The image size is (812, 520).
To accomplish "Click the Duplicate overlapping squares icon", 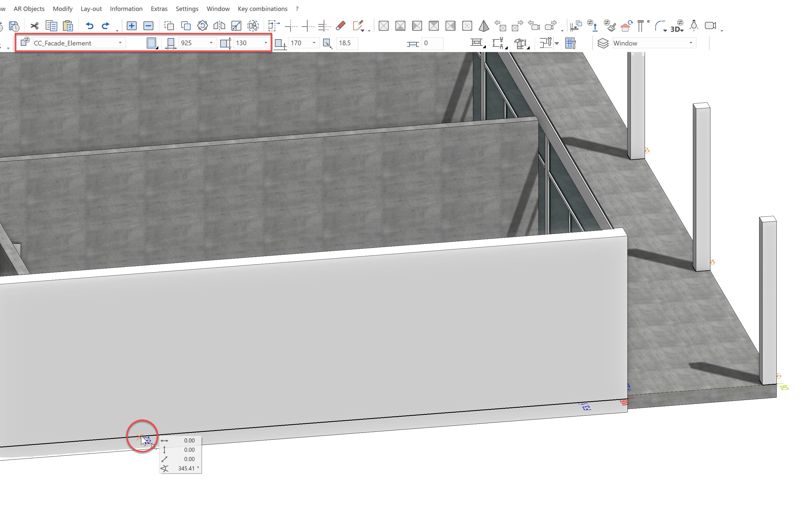I will tap(186, 26).
